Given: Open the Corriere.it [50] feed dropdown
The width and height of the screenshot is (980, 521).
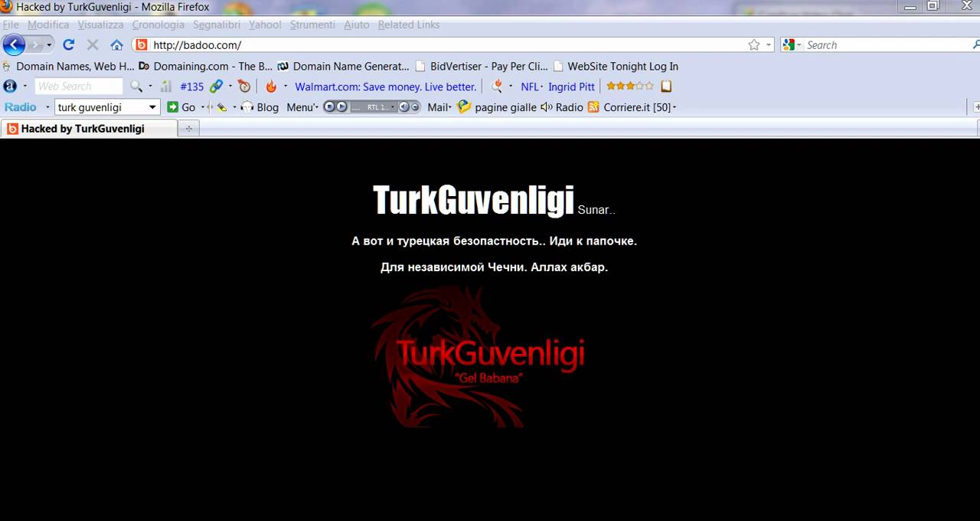Looking at the screenshot, I should click(x=675, y=107).
